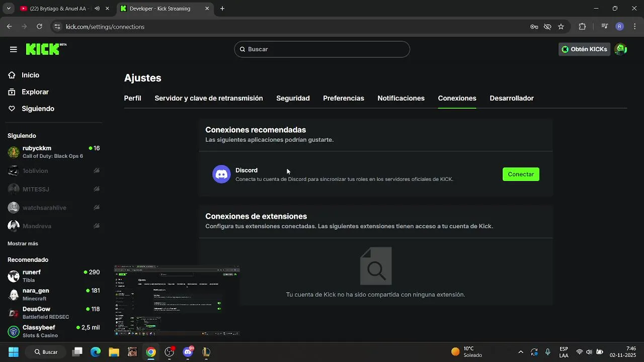
Task: View site information icon in address bar
Action: click(57, 27)
